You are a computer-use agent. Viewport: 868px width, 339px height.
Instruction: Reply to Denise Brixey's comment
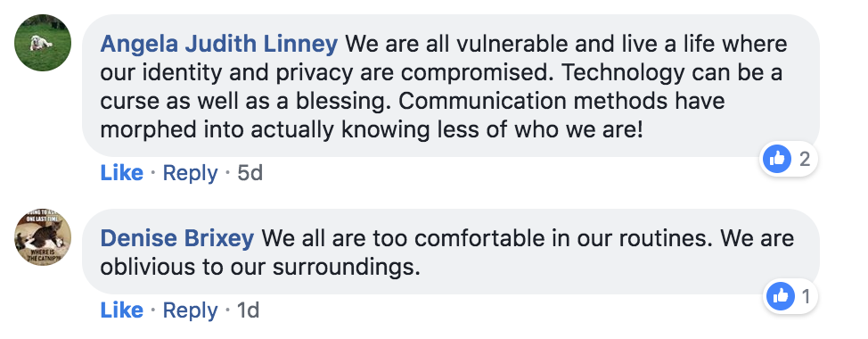pyautogui.click(x=190, y=310)
